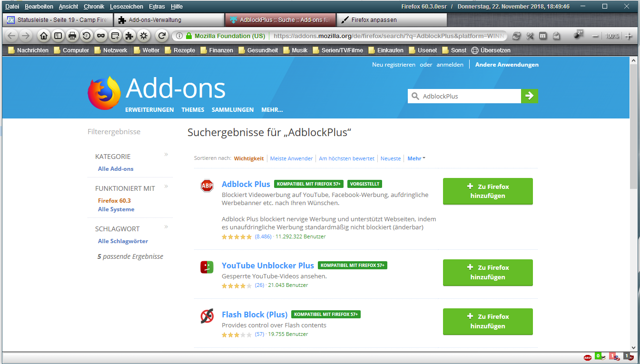Click the Flash Block (Plus) extension icon

pyautogui.click(x=207, y=316)
